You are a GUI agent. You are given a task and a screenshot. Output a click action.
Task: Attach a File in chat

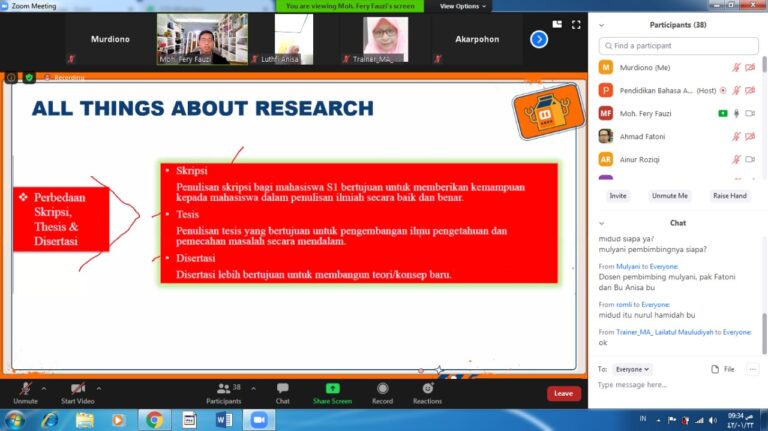point(723,369)
